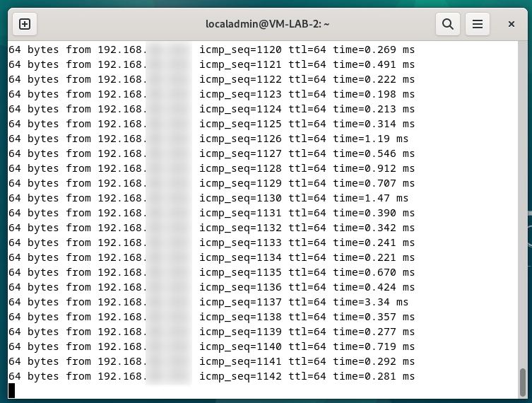
Task: Click the icmp_seq=1141 entry
Action: (240, 361)
